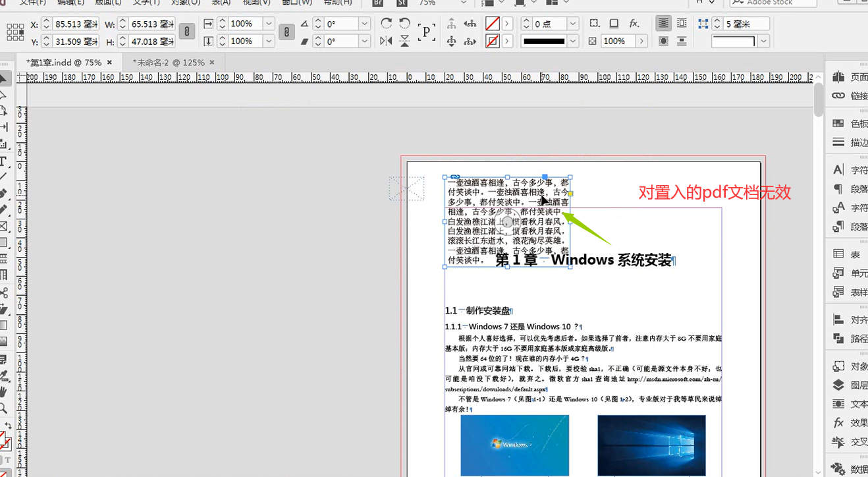Open the 页面 (Pages) panel
The height and width of the screenshot is (477, 868).
(x=849, y=77)
